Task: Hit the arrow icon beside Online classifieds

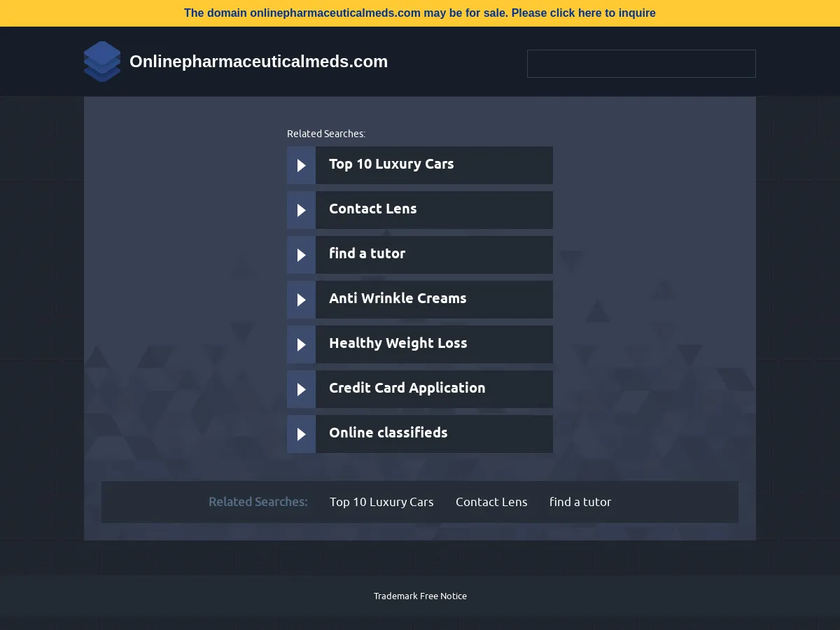Action: point(302,434)
